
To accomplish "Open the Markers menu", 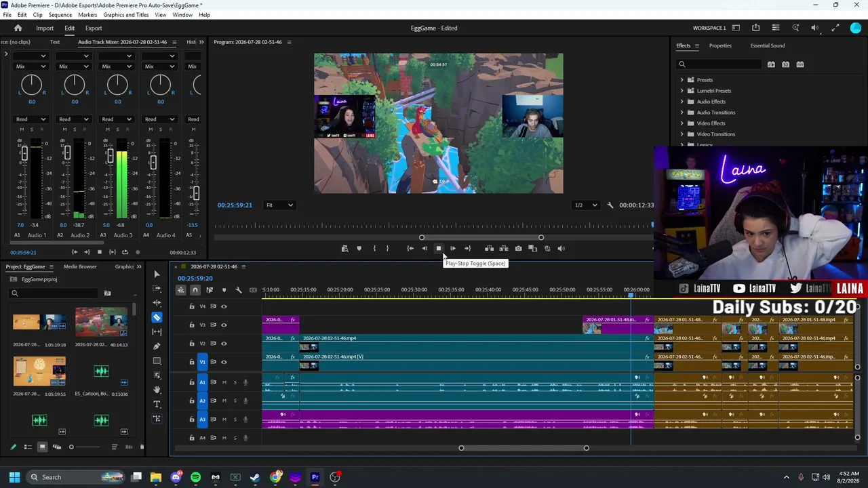I will point(87,15).
